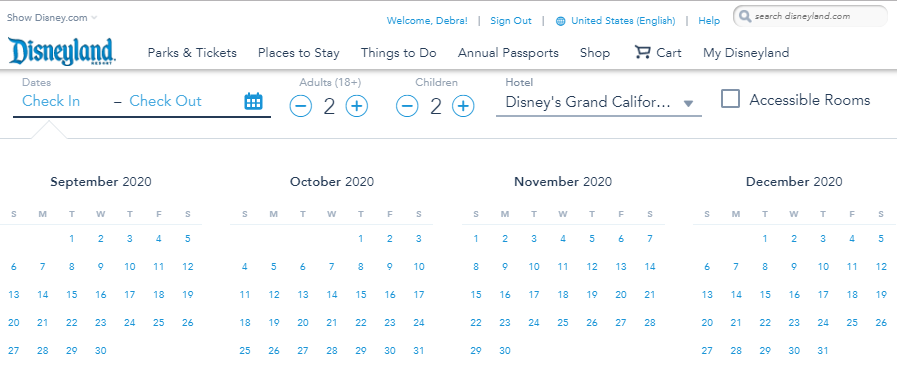Pick December 1 on the calendar

765,239
